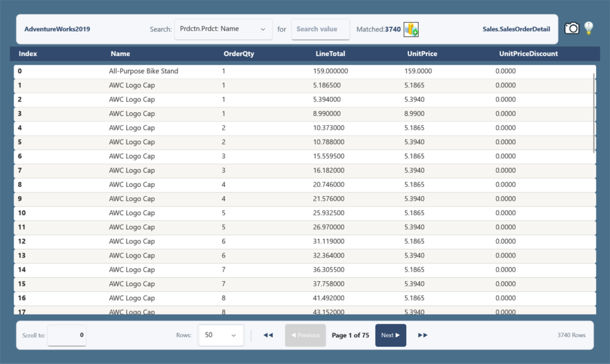Click the LineTotal 159.000000 cell
This screenshot has height=364, width=610.
tap(331, 71)
